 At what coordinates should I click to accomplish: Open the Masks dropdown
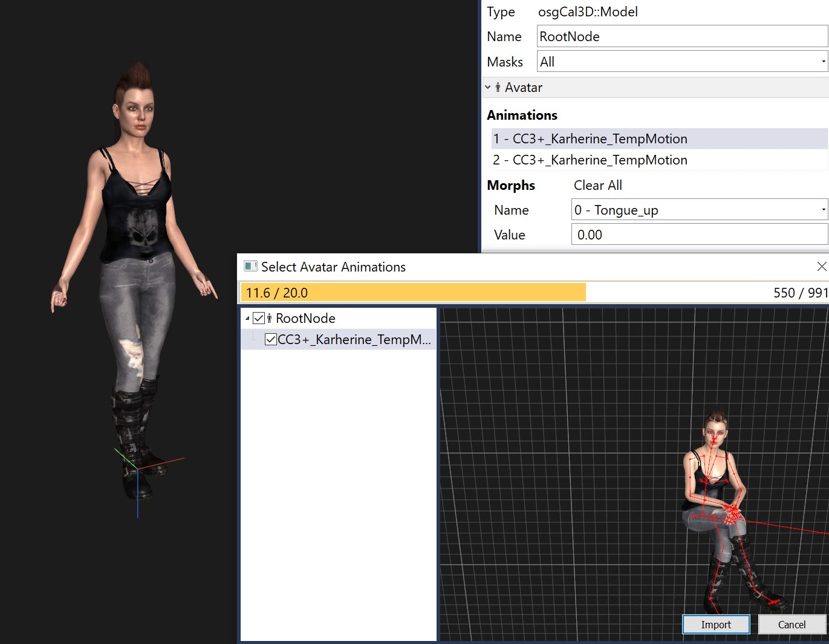tap(681, 62)
